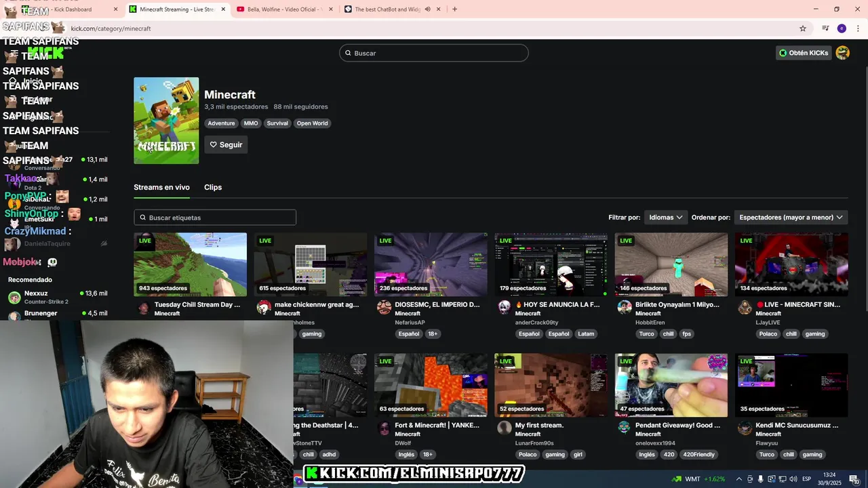Image resolution: width=868 pixels, height=488 pixels.
Task: Select the Latam tag
Action: pyautogui.click(x=586, y=333)
